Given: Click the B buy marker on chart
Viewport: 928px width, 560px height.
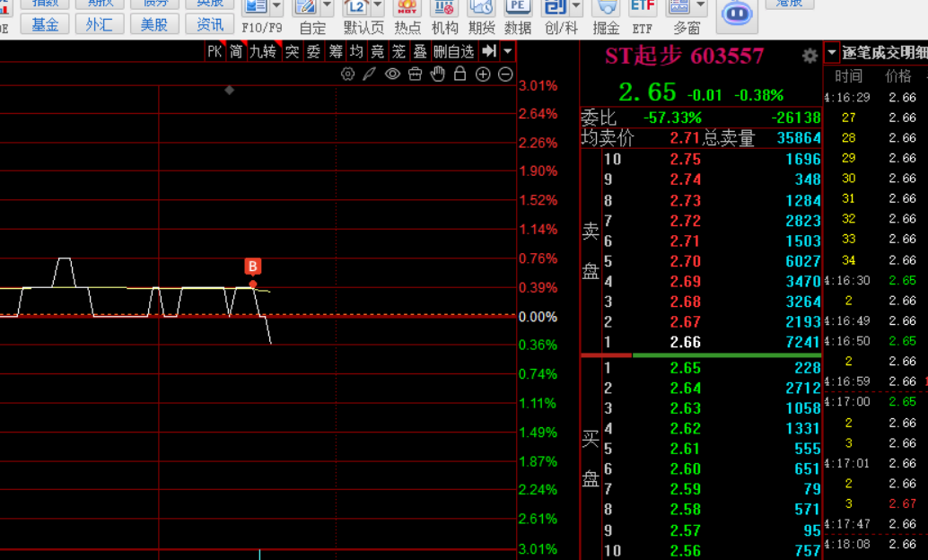Looking at the screenshot, I should [253, 267].
